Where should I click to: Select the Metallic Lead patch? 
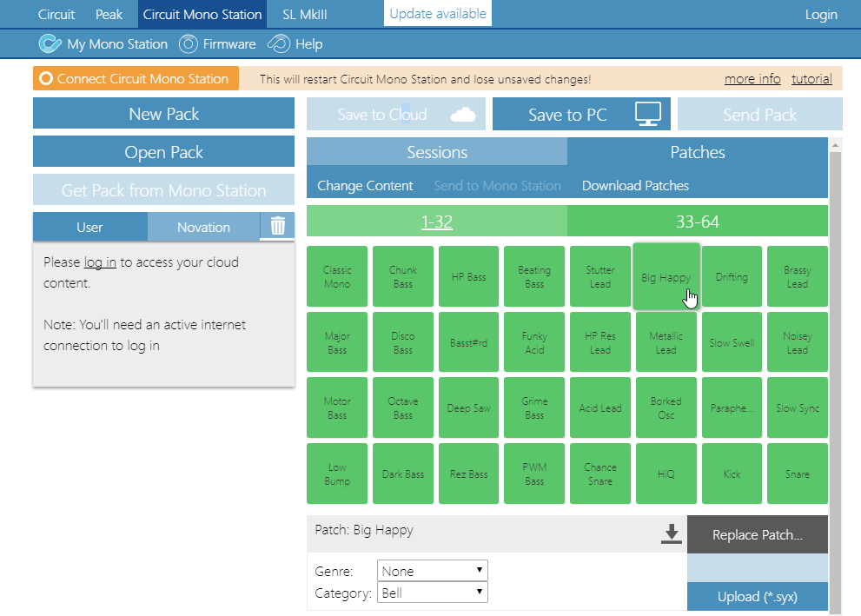pyautogui.click(x=666, y=342)
